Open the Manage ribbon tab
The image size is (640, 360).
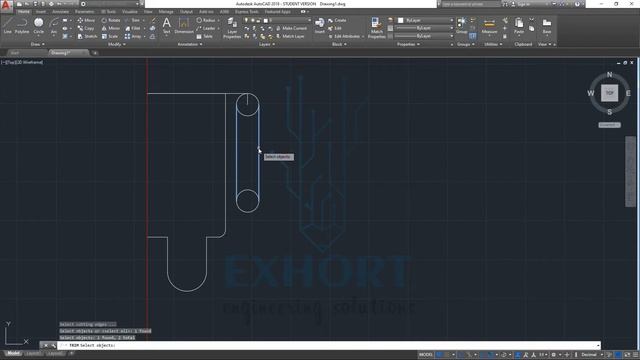coord(166,12)
